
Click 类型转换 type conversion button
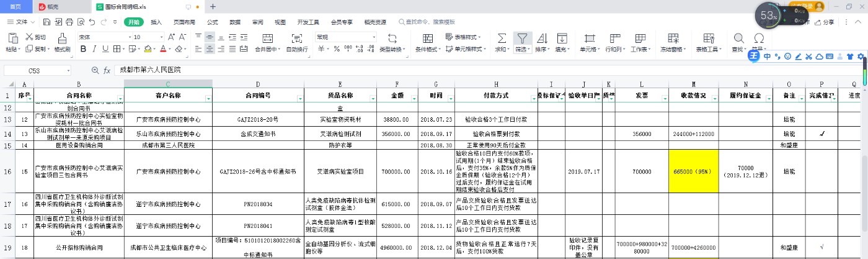click(392, 42)
